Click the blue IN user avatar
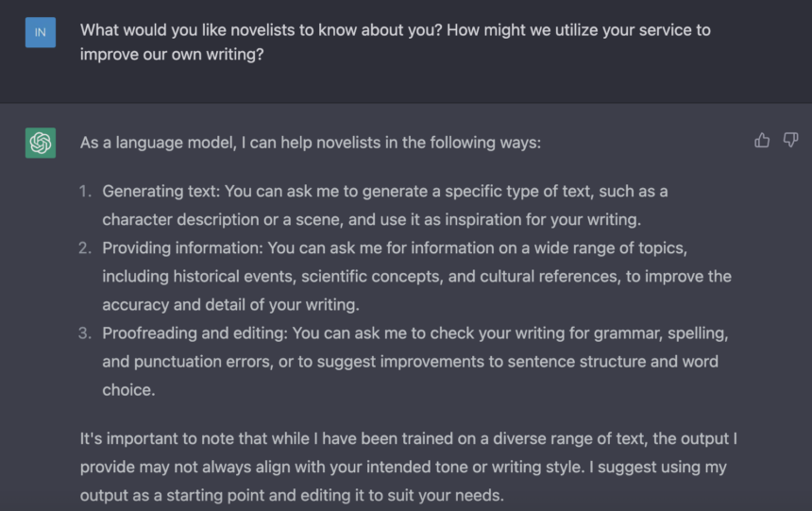Viewport: 812px width, 511px height. click(x=41, y=32)
